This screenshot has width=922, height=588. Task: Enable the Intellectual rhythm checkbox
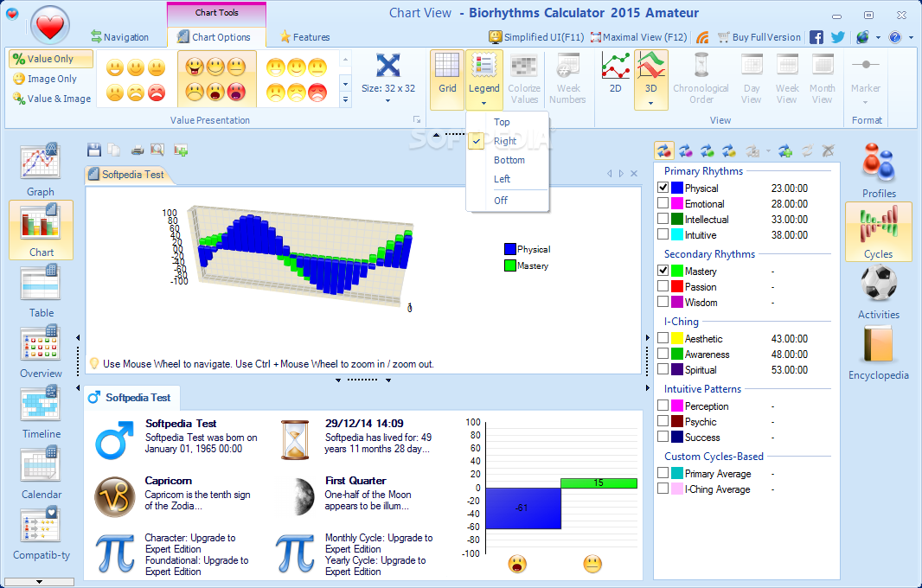pos(663,219)
